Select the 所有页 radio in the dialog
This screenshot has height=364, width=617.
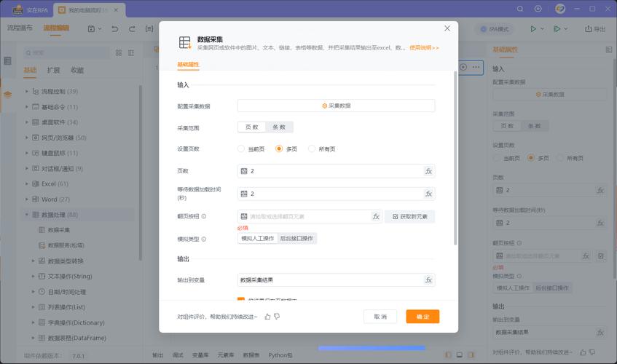pyautogui.click(x=312, y=149)
